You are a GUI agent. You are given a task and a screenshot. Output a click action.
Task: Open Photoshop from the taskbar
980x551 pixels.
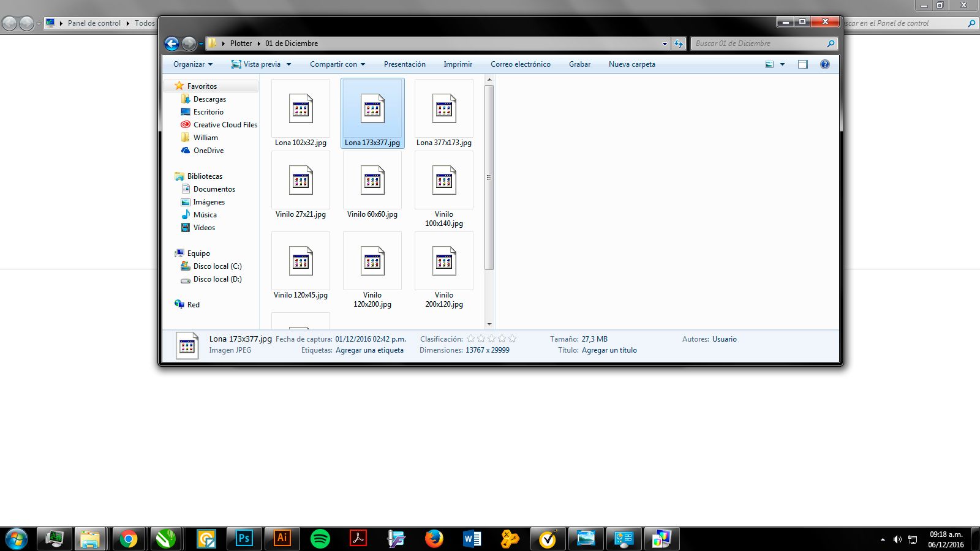[244, 539]
